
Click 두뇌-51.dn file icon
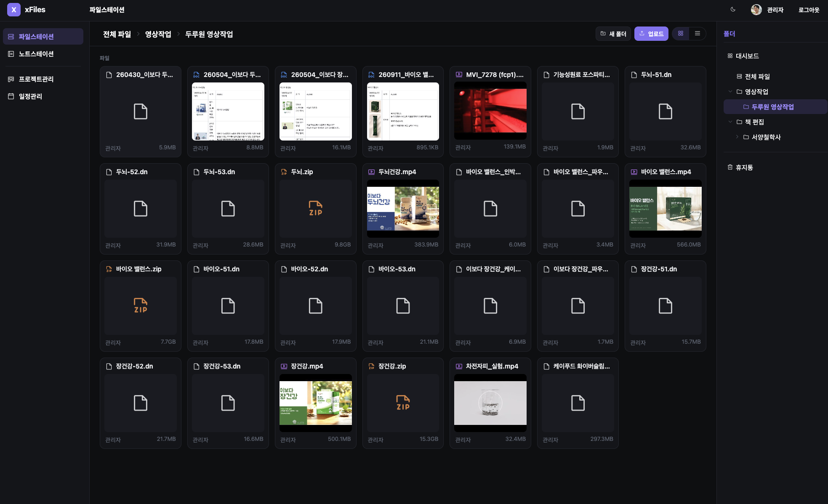[666, 111]
